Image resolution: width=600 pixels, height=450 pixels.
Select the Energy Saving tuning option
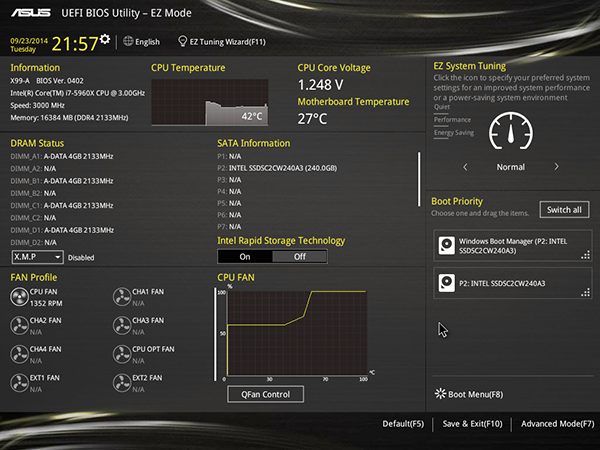pyautogui.click(x=454, y=133)
